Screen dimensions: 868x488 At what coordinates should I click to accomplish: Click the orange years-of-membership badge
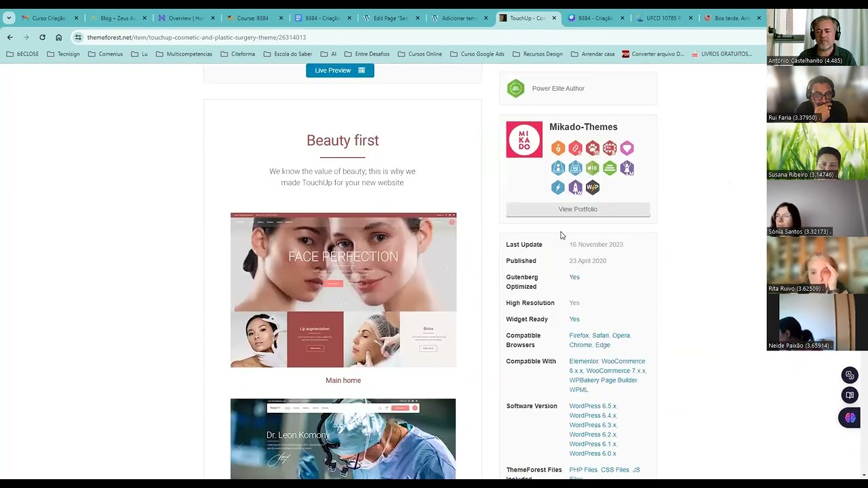[558, 148]
